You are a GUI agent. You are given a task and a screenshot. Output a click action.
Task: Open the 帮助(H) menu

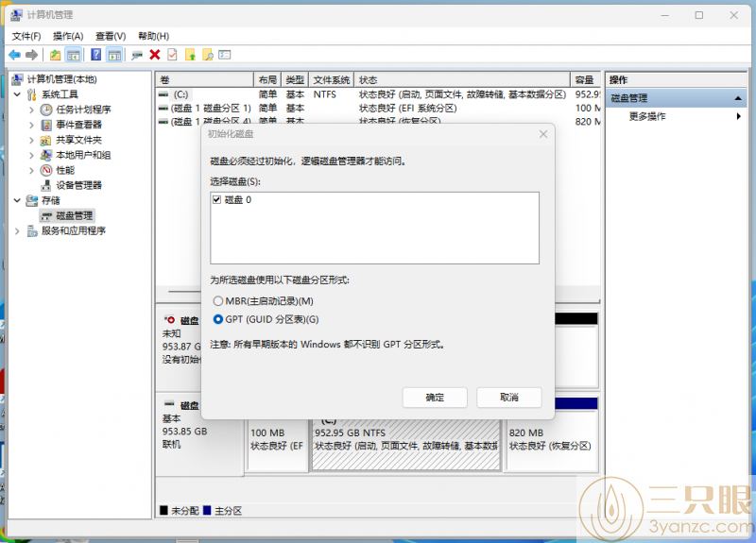point(153,36)
